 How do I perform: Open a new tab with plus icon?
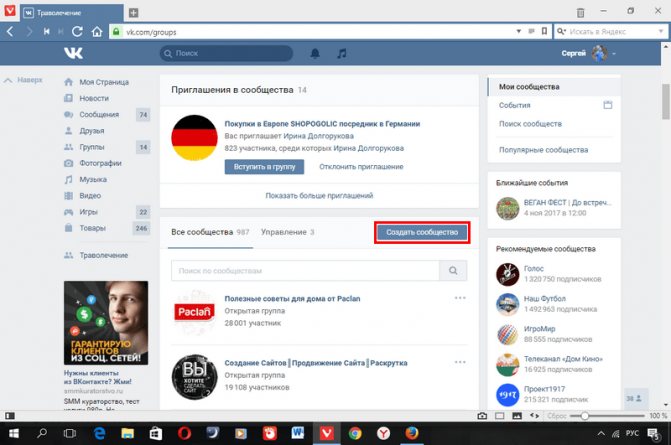point(134,13)
